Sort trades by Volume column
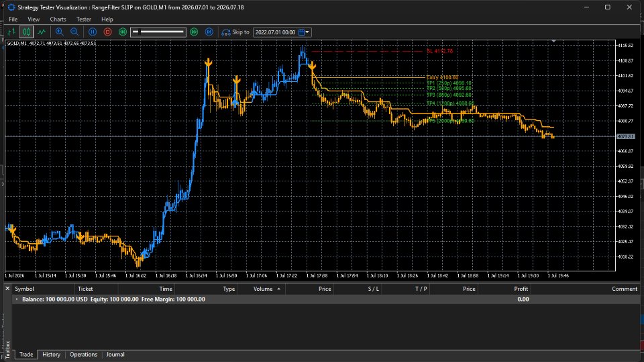The height and width of the screenshot is (362, 644). pyautogui.click(x=263, y=289)
